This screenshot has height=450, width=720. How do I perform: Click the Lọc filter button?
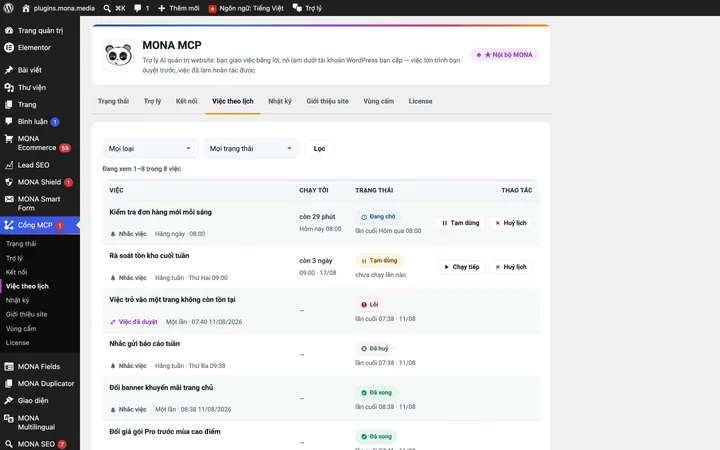coord(320,148)
